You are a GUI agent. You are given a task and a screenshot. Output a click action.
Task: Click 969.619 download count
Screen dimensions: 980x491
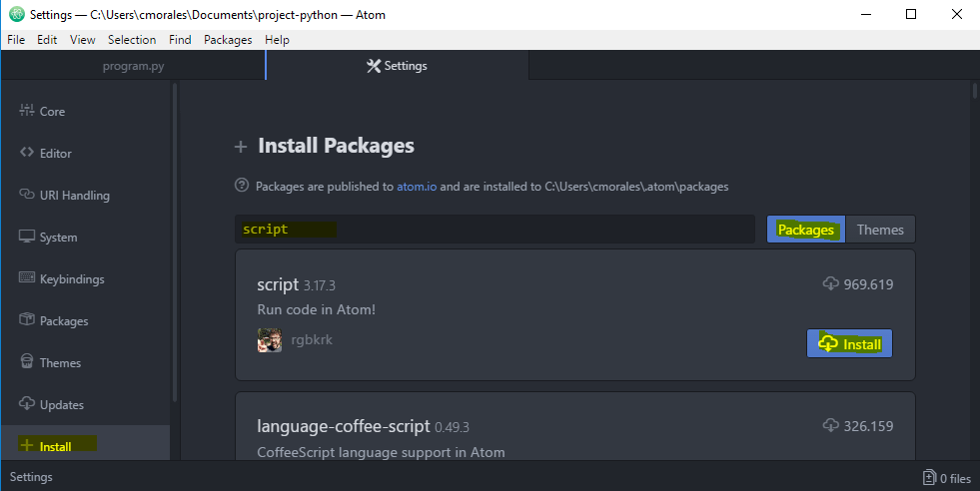pos(869,284)
